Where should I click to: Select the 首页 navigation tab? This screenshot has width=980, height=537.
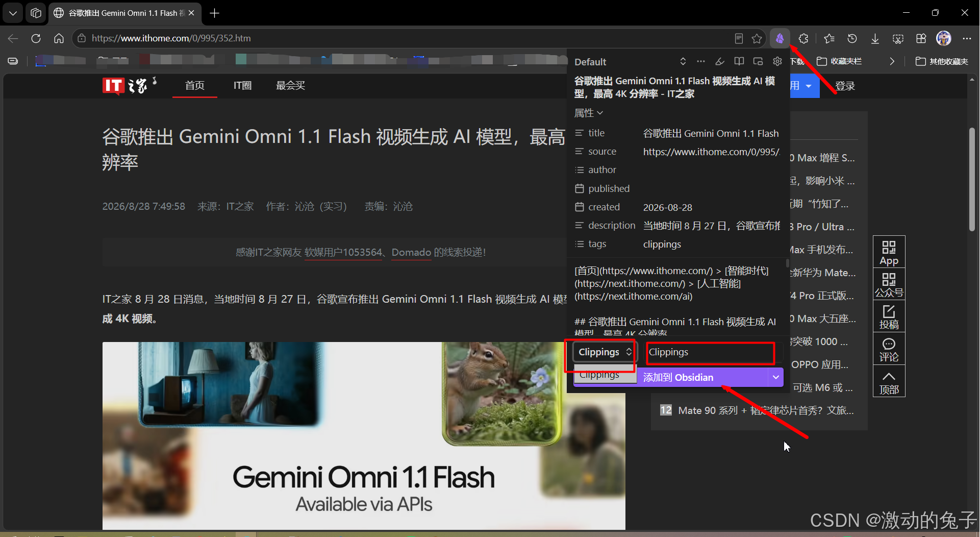194,86
